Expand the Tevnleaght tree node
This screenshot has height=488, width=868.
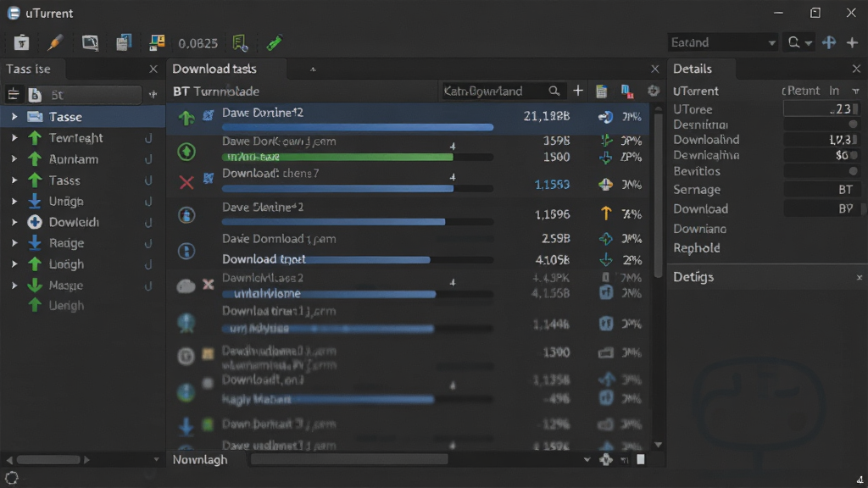[x=14, y=138]
